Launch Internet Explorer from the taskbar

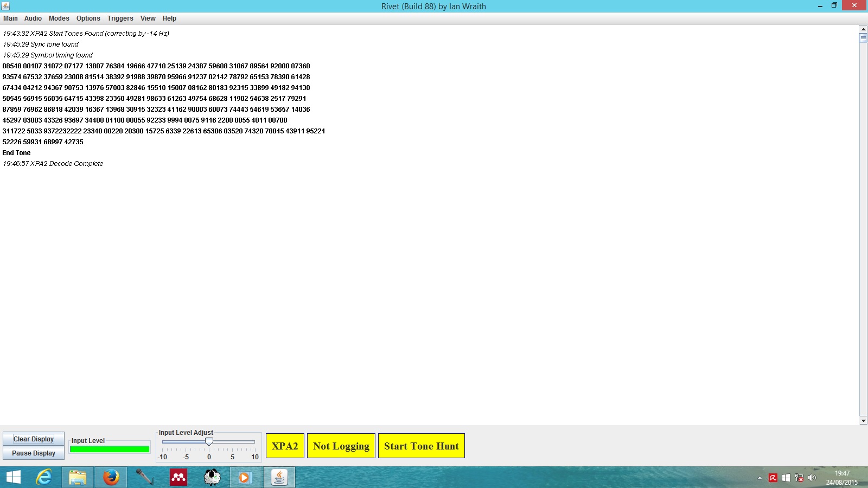pos(43,477)
